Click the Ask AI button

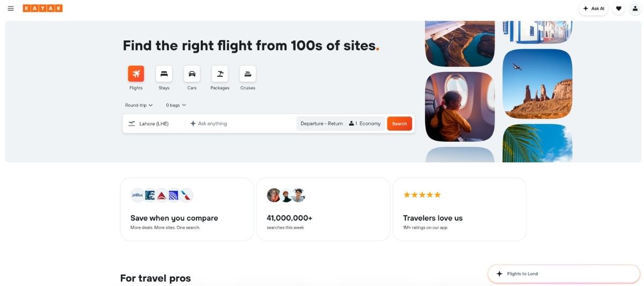click(594, 9)
